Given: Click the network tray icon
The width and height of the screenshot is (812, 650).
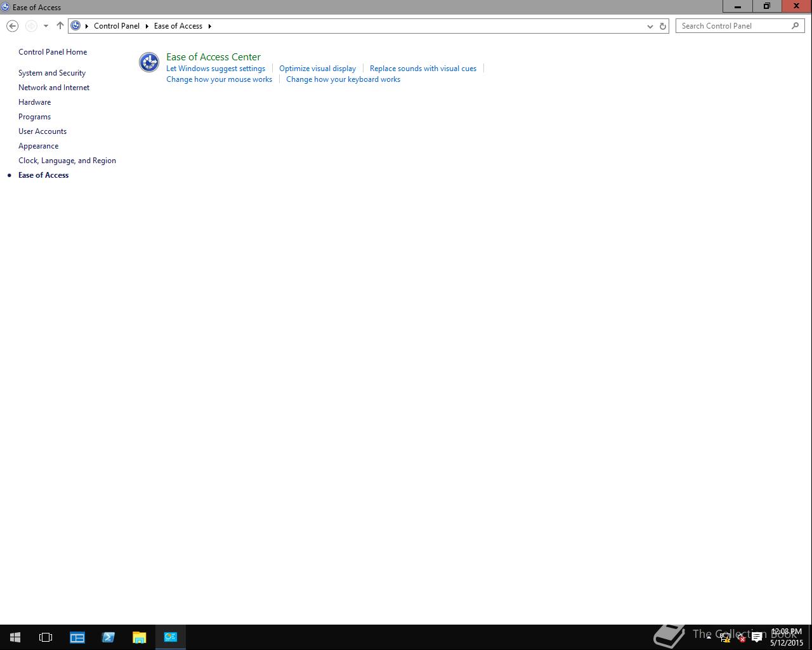Looking at the screenshot, I should (x=725, y=638).
